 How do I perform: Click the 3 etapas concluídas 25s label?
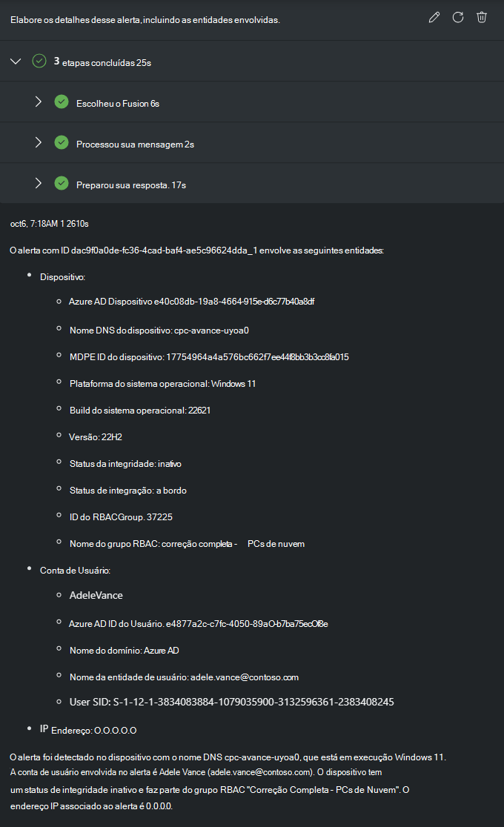coord(102,62)
